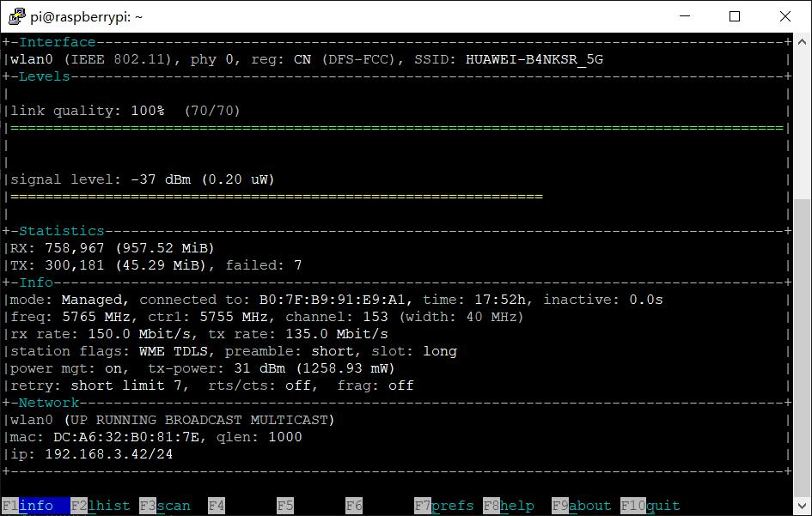Click 'tx rate: 135.0 Mbit/s' text
The image size is (812, 516).
(x=298, y=334)
